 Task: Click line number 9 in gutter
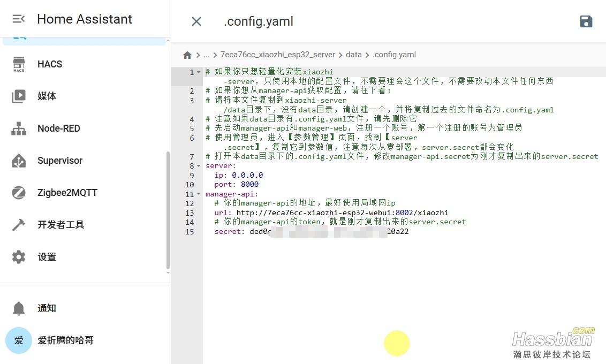pos(192,176)
